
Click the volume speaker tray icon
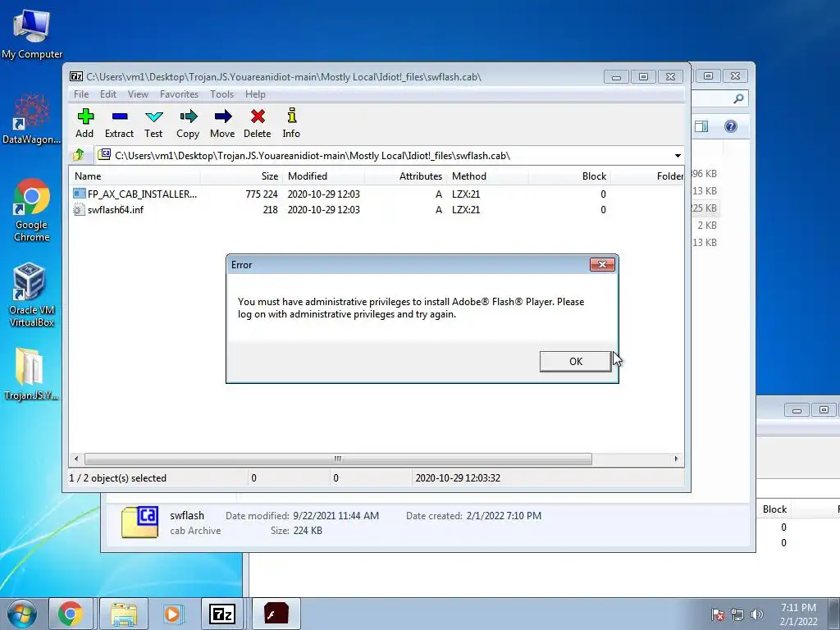pos(756,614)
